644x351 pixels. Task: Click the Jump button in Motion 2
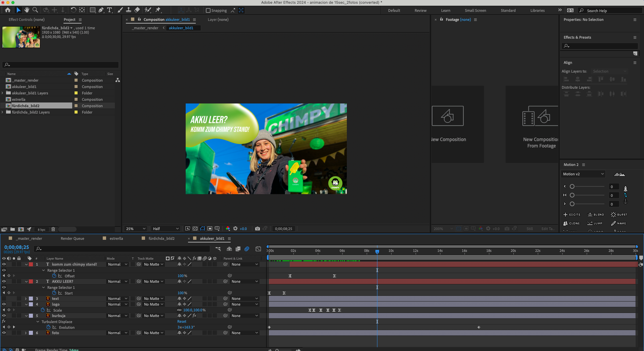595,223
